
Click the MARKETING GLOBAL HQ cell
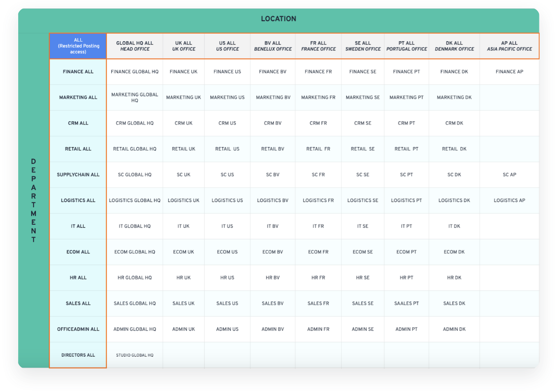[135, 97]
